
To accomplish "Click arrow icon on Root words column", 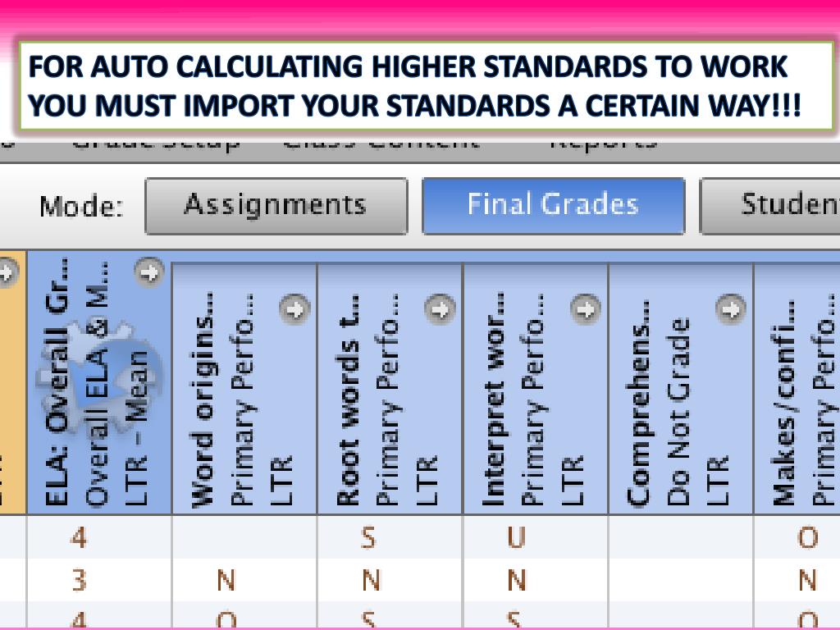I will tap(440, 309).
